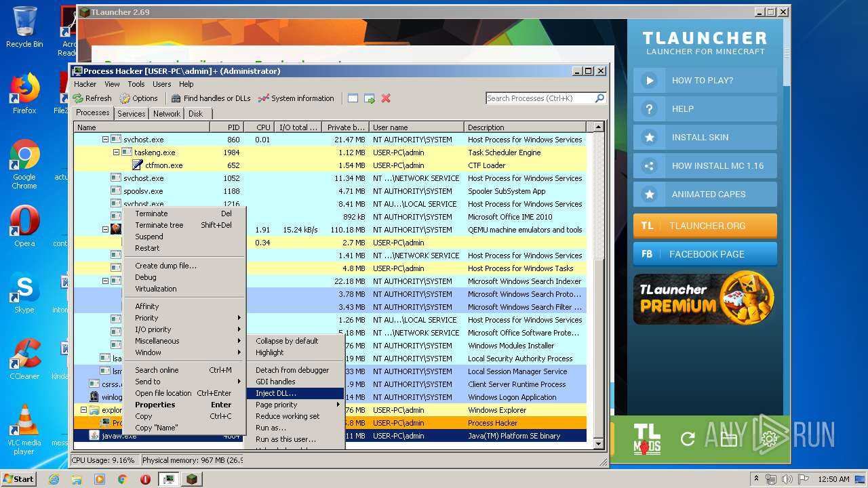868x488 pixels.
Task: Click the TLauncher refresh arrow icon
Action: pos(688,439)
